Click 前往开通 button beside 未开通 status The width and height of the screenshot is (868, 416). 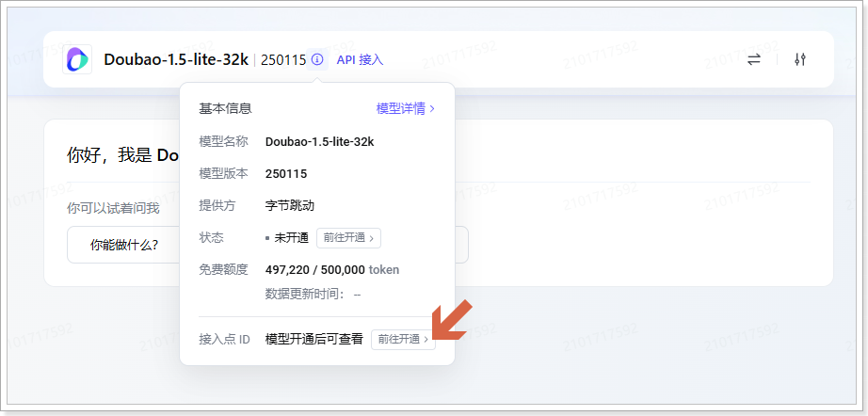coord(348,238)
